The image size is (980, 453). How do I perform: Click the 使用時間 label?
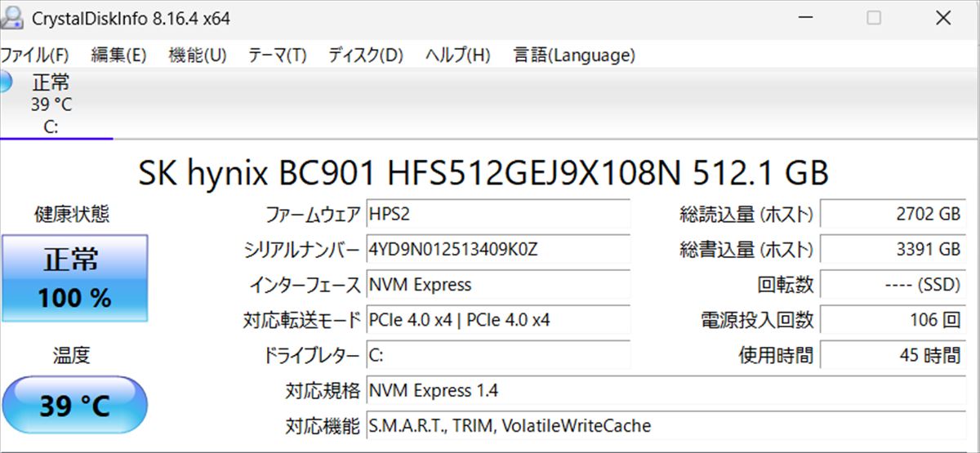coord(775,355)
